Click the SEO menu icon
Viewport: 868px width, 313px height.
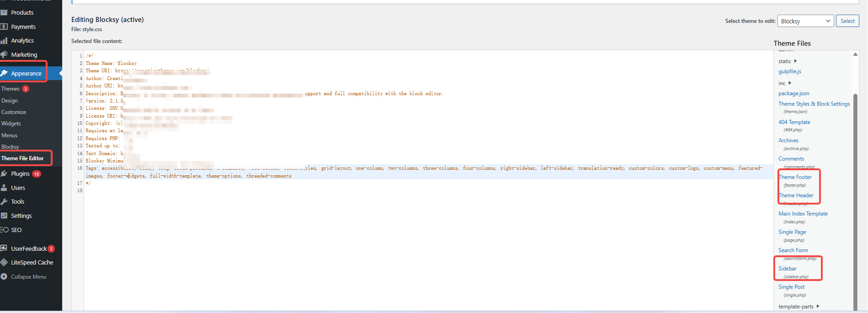(x=4, y=230)
